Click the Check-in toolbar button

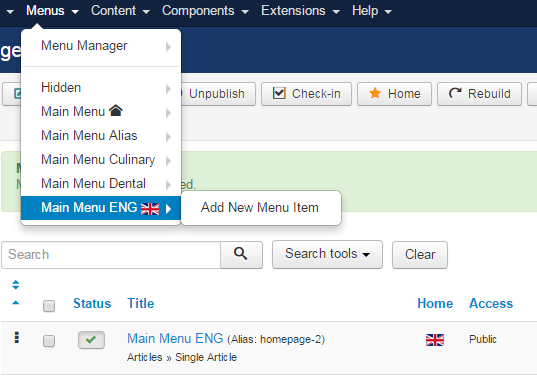[307, 94]
